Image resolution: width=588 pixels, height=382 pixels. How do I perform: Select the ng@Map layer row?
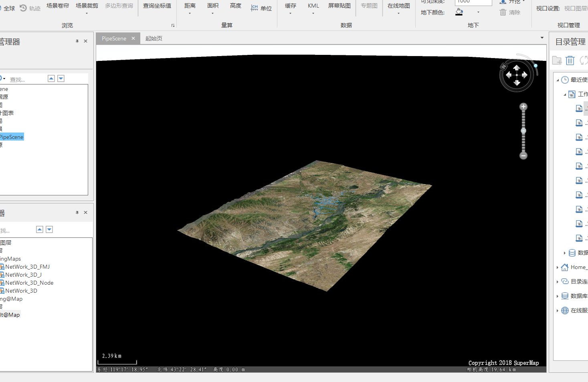coord(11,299)
